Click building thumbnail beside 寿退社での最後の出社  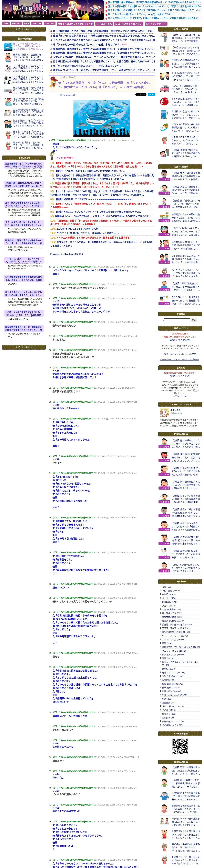point(164,115)
